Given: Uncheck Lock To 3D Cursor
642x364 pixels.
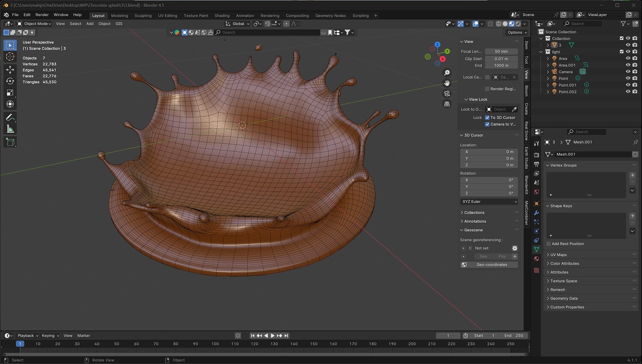Looking at the screenshot, I should (x=487, y=117).
